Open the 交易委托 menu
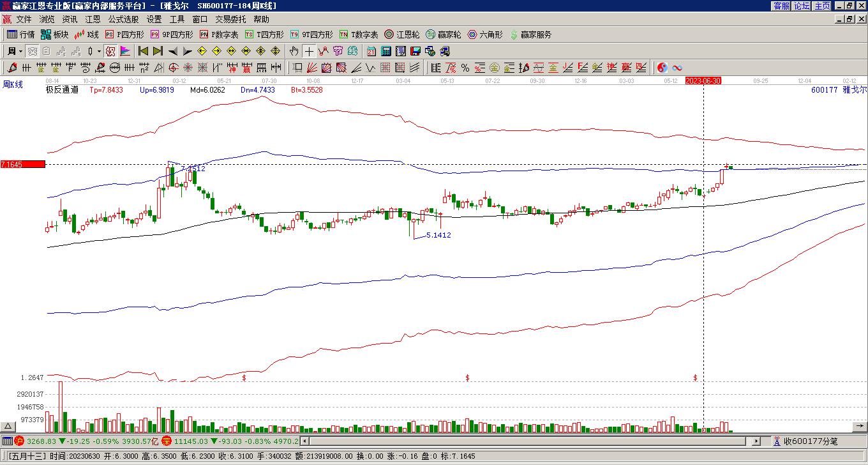 (x=230, y=19)
